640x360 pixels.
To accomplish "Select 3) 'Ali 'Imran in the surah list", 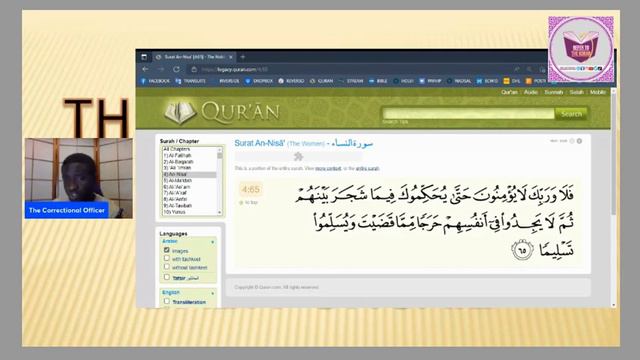I will point(189,168).
